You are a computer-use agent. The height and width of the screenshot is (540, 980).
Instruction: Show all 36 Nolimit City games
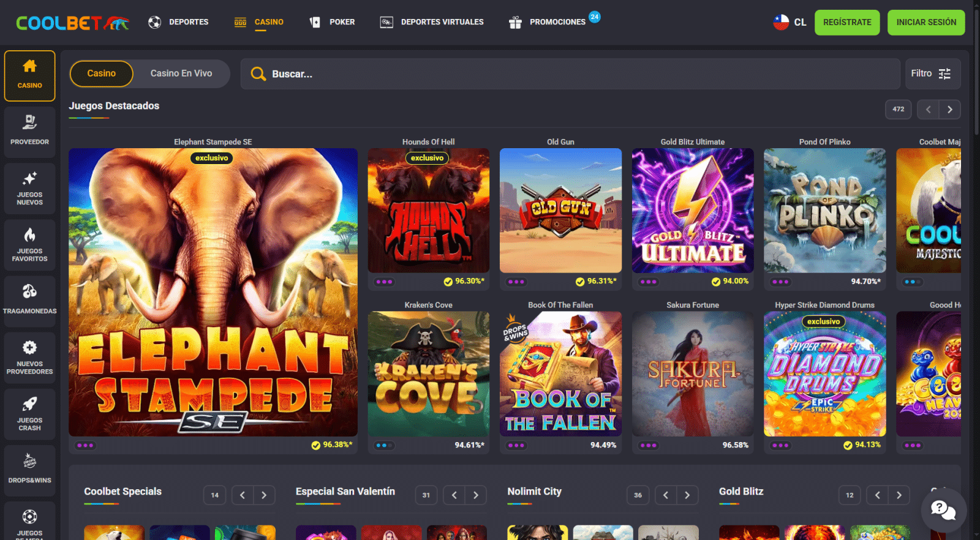(x=638, y=495)
